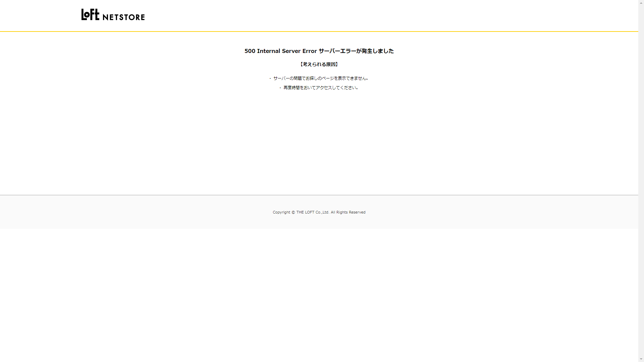Click the scrollbar down arrow at bottom right

pos(641,359)
